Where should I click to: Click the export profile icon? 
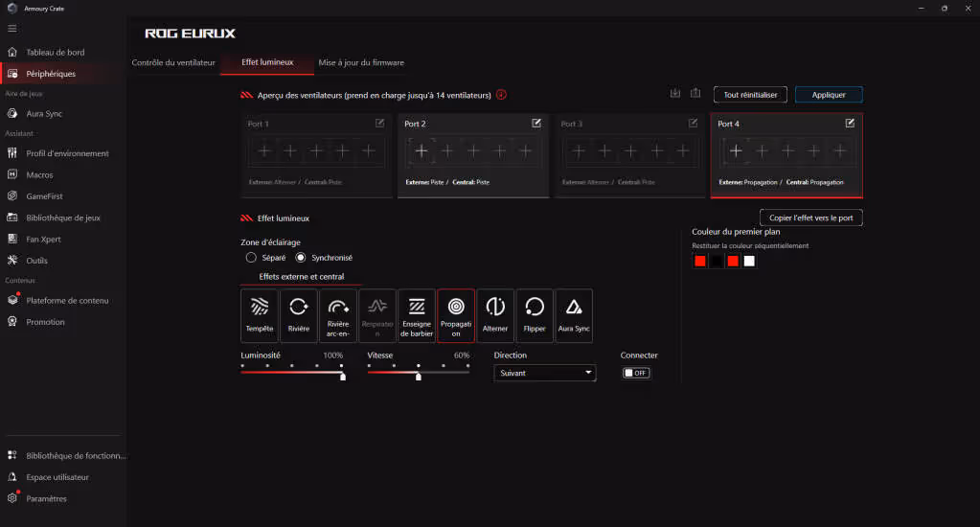pyautogui.click(x=695, y=93)
